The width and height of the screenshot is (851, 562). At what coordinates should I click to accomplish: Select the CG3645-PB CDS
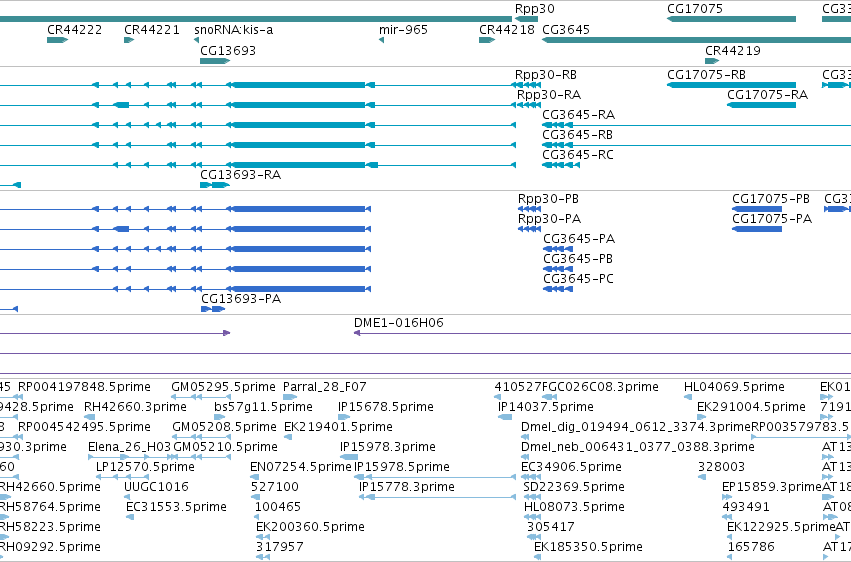point(558,269)
